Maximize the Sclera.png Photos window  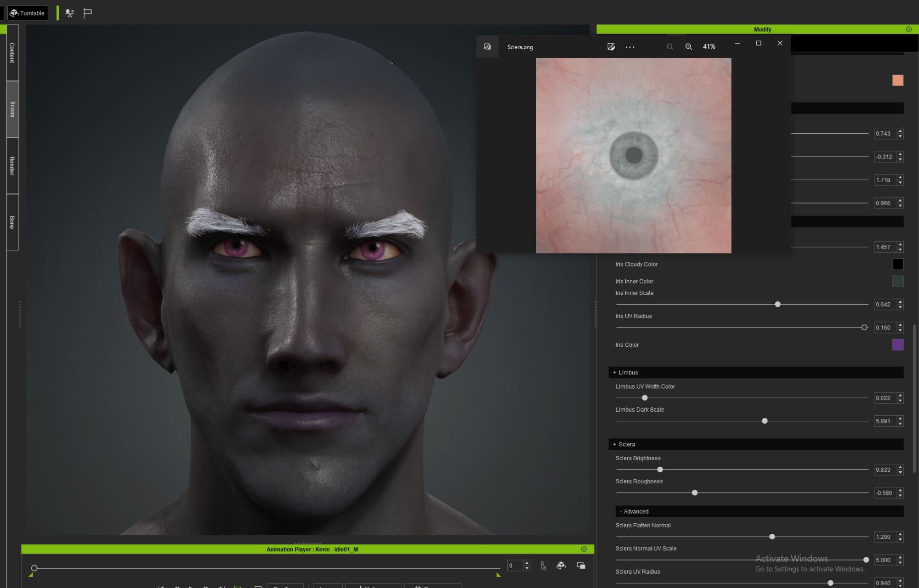point(759,43)
